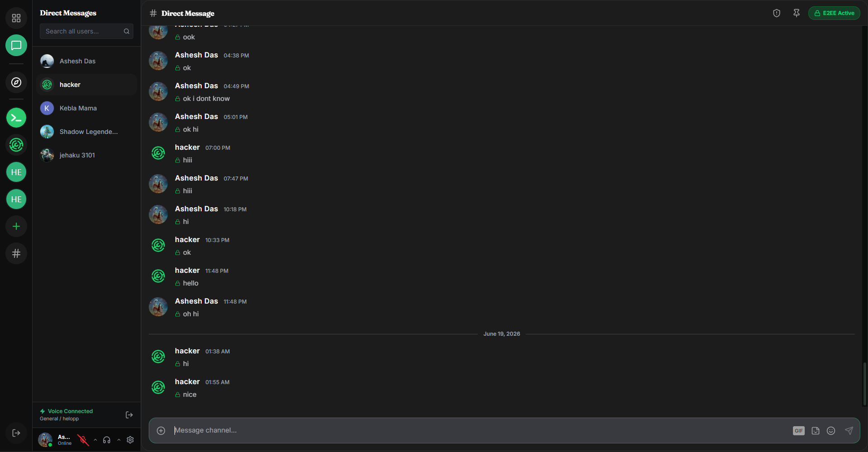
Task: Open Kebla Mama conversation
Action: pos(86,108)
